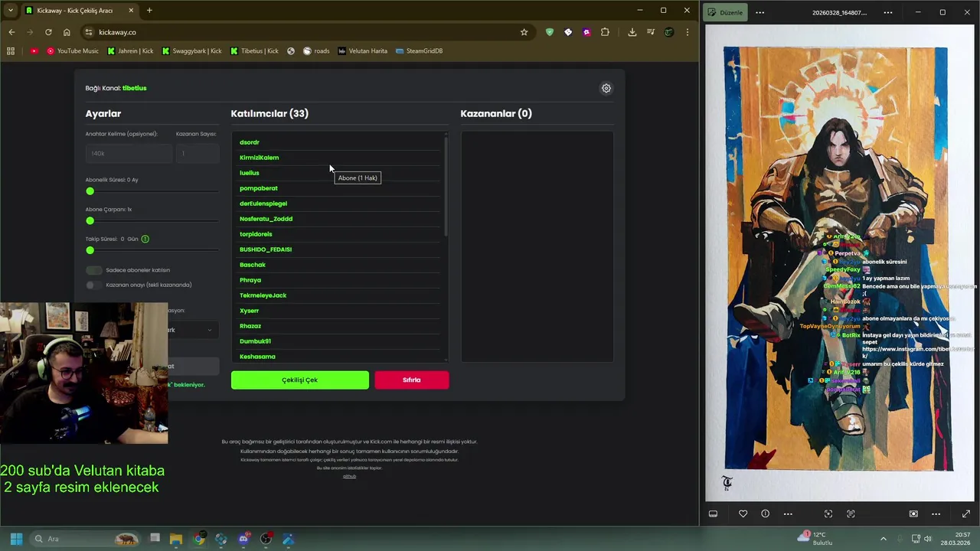Adjust the Abonelik Süresi slider

(152, 191)
